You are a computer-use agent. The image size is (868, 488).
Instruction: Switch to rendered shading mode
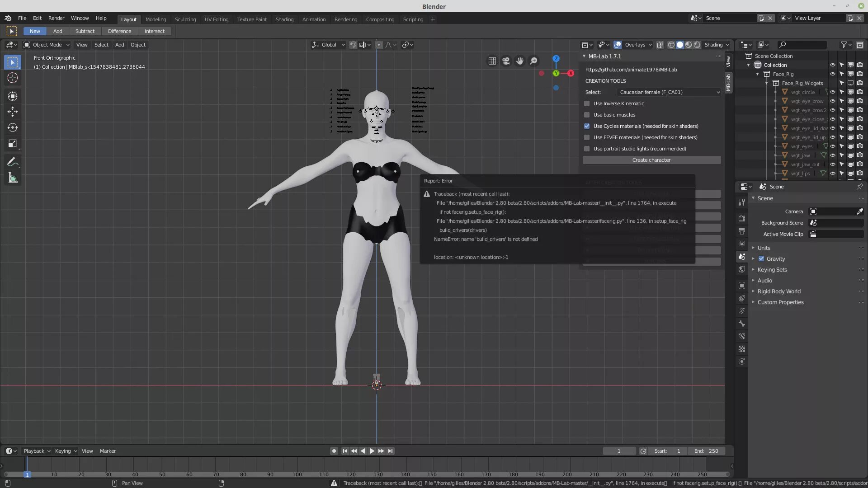pos(697,45)
